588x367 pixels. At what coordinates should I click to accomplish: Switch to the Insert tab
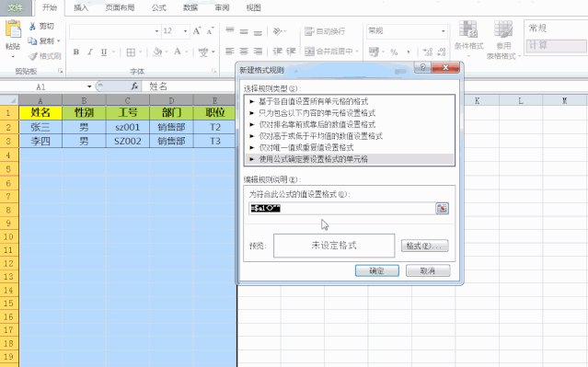[81, 7]
